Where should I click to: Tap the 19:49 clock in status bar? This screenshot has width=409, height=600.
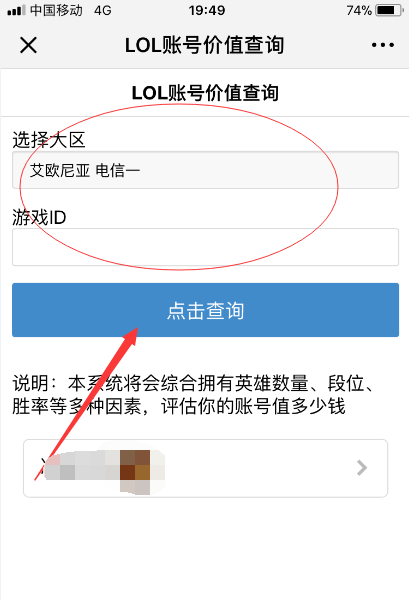(207, 10)
